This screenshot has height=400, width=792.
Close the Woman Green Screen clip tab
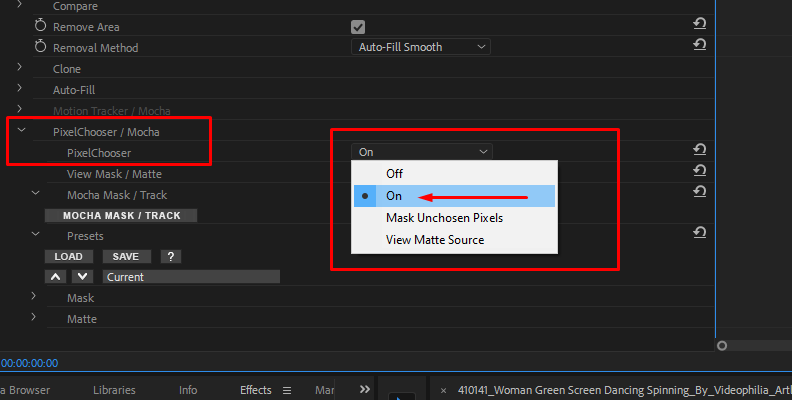pyautogui.click(x=443, y=390)
